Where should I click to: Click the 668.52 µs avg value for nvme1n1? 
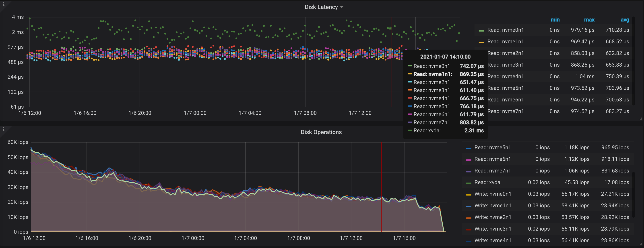tap(617, 42)
